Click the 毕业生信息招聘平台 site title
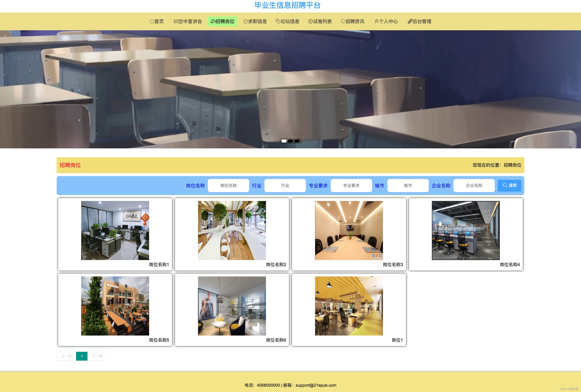 288,5
